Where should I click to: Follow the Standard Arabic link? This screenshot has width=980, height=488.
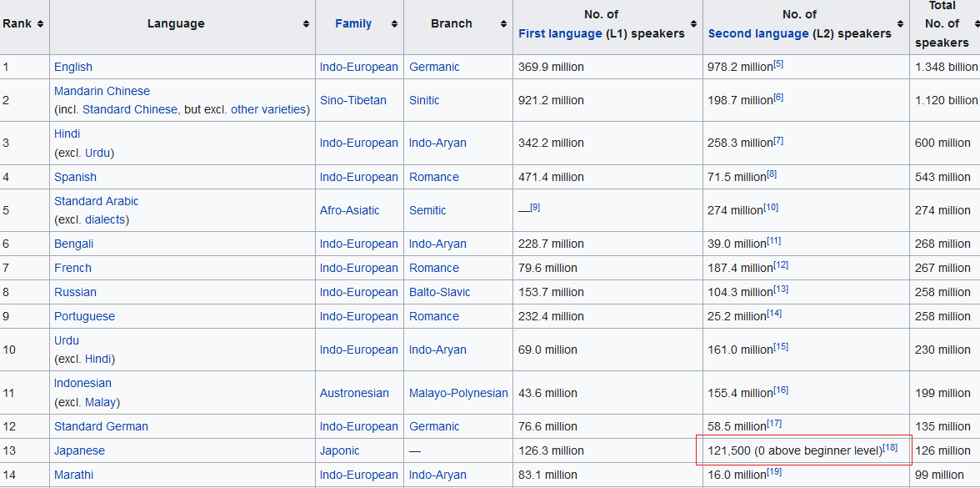[97, 202]
